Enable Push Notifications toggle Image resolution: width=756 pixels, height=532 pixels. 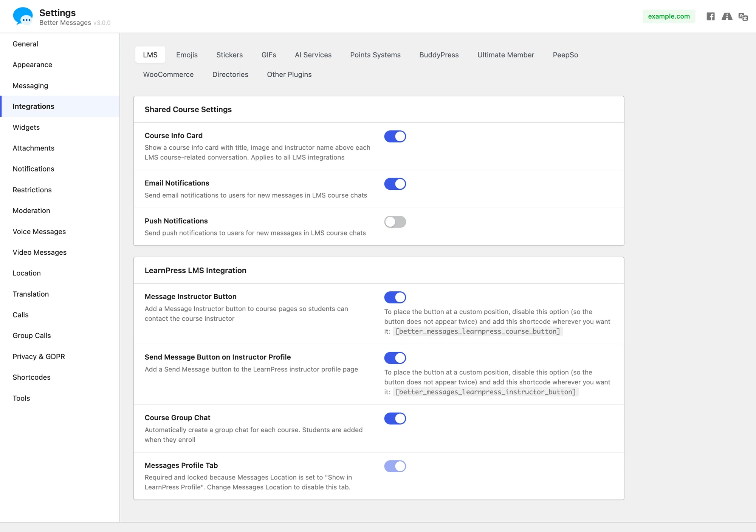click(x=395, y=222)
